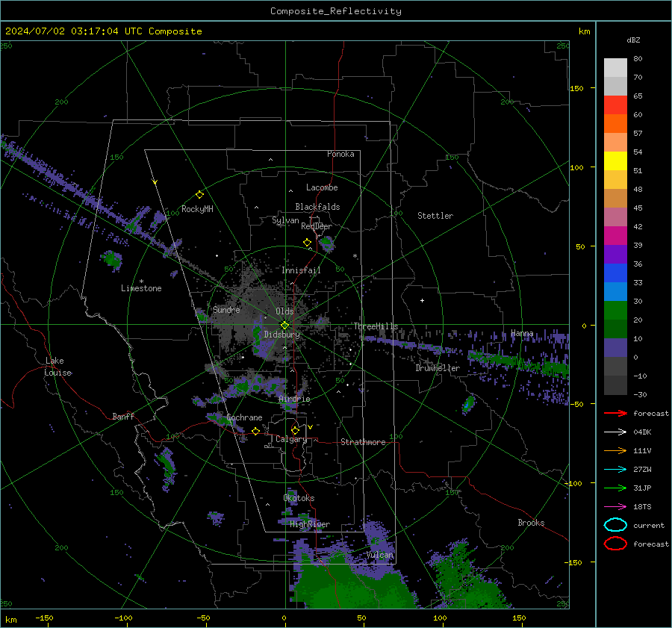Click the 80 dBZ light gray swatch

(615, 68)
